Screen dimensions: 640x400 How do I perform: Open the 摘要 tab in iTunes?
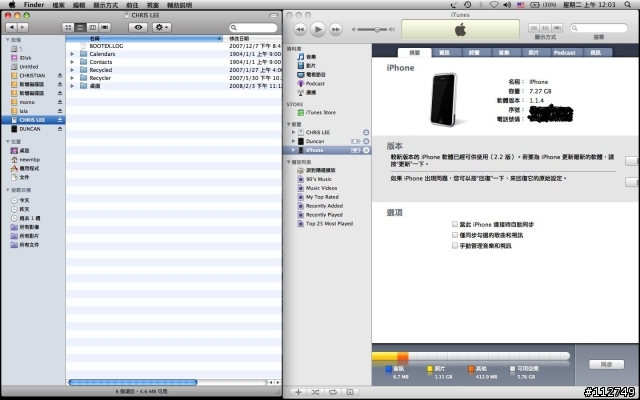pos(414,53)
